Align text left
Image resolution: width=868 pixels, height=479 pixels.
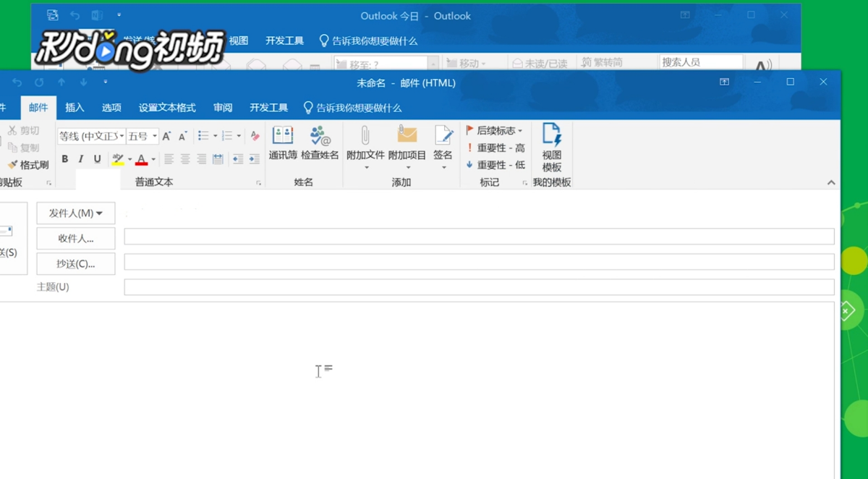[169, 159]
